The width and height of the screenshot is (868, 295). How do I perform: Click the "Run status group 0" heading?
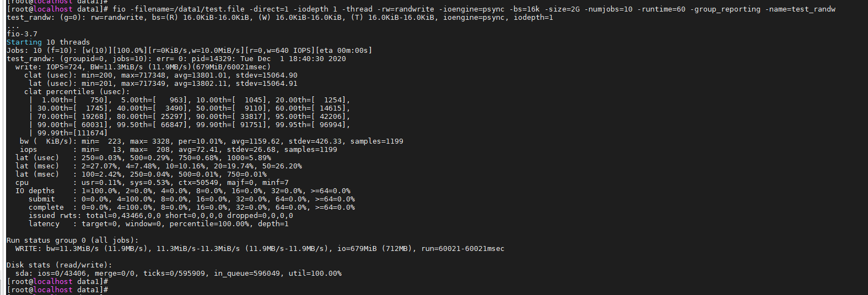[72, 241]
